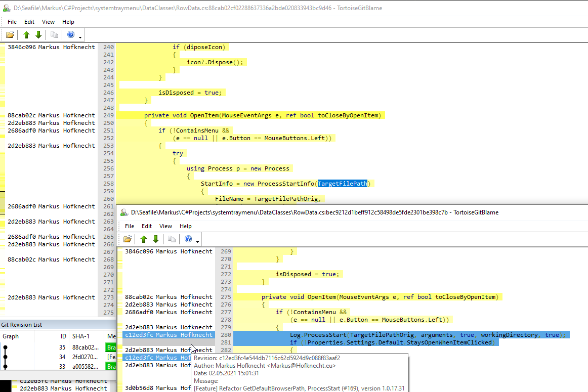Click the copy-to-clipboard toolbar icon

(54, 34)
